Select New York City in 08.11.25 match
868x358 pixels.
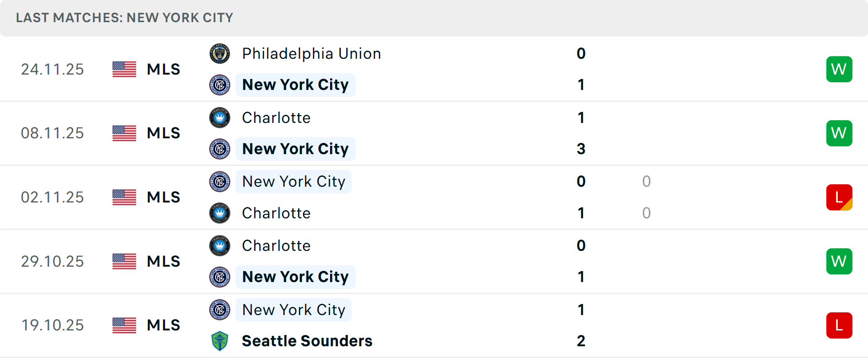click(295, 149)
